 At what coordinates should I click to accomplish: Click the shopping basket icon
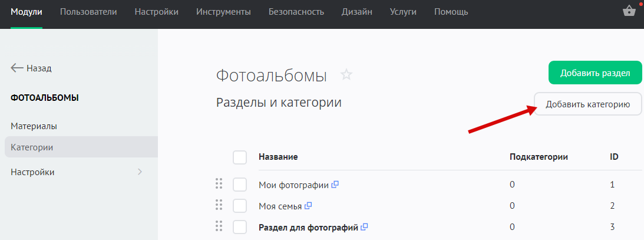point(629,12)
